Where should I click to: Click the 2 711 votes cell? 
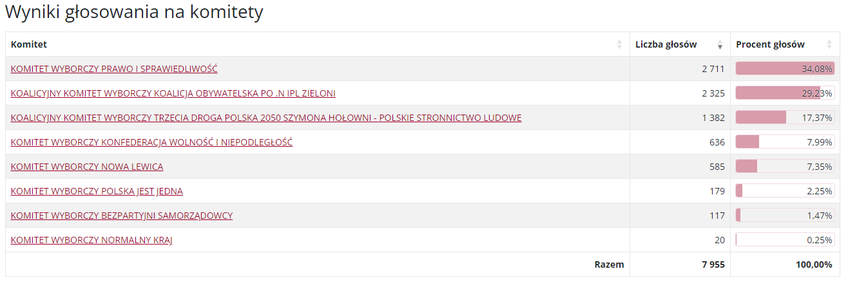coord(680,69)
